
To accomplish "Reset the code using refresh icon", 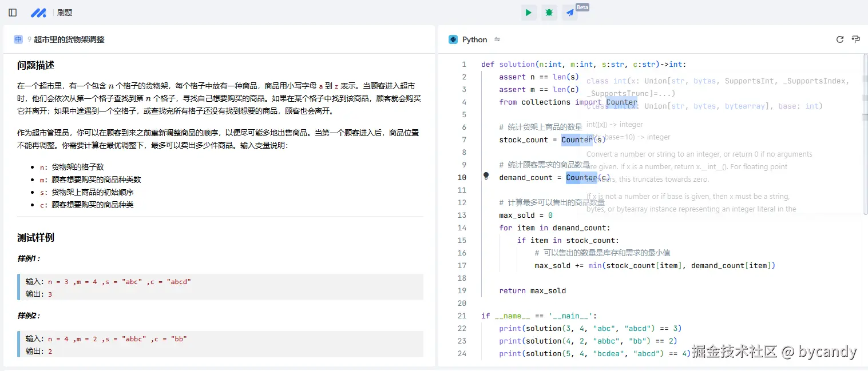I will (x=839, y=39).
